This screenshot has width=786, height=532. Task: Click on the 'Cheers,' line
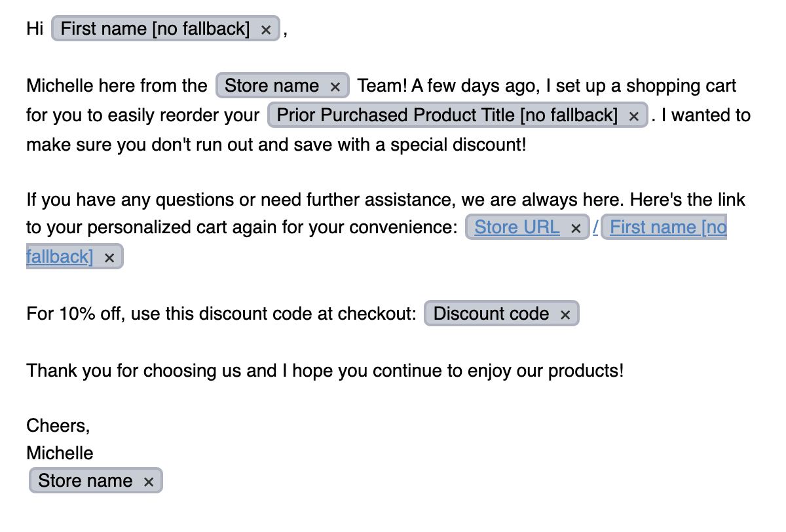point(58,426)
